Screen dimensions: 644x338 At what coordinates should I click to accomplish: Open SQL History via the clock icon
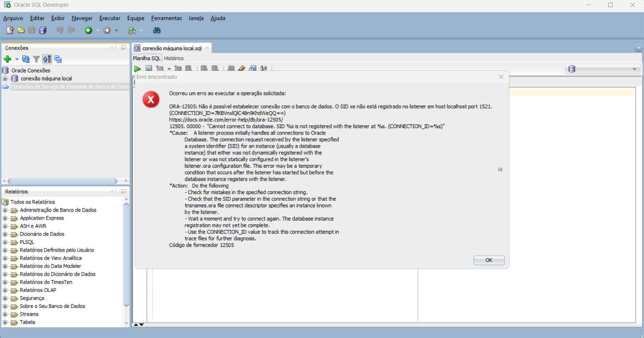(253, 69)
